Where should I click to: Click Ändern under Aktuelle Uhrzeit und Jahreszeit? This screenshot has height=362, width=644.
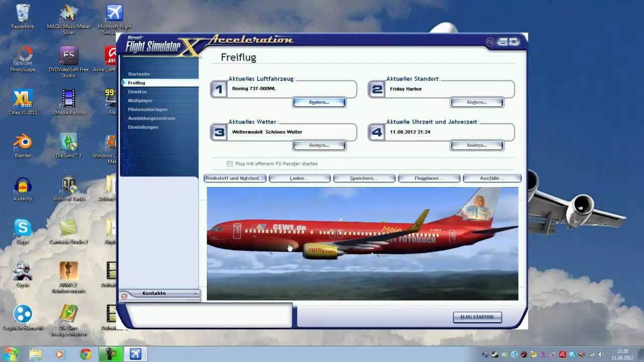pos(477,145)
